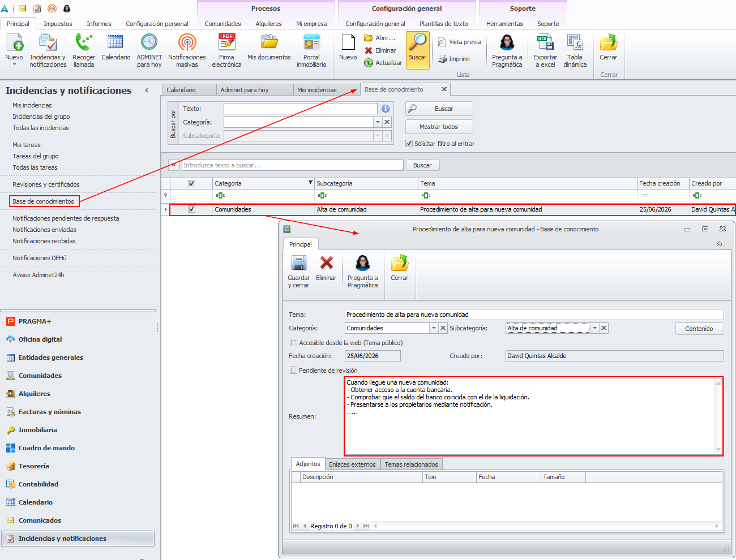Screen dimensions: 736x560
Task: Toggle Solicitar filtro al entrar checkbox
Action: 409,144
